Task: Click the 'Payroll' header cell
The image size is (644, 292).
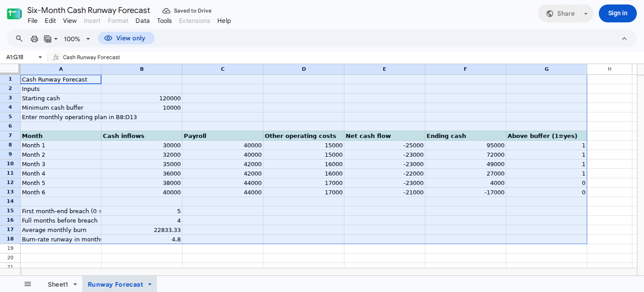Action: pyautogui.click(x=223, y=136)
